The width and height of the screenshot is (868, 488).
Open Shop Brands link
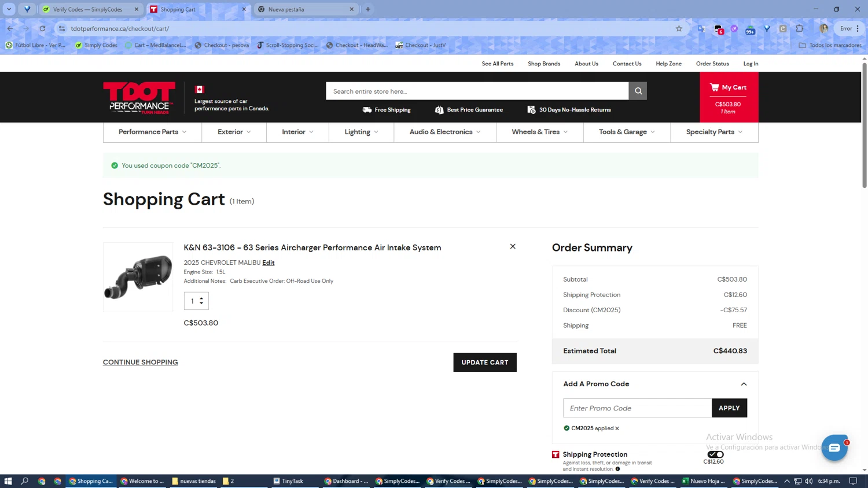click(x=544, y=64)
